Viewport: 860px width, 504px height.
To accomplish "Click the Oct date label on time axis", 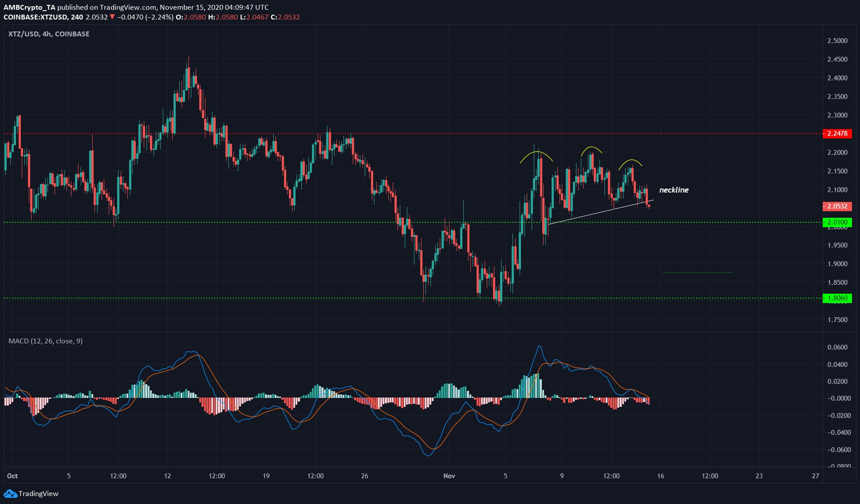I will point(12,476).
